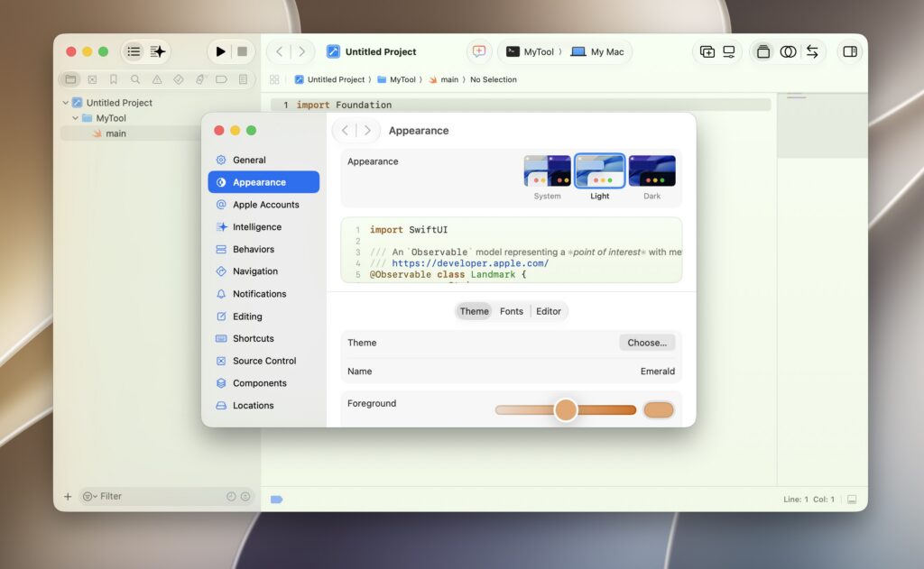Image resolution: width=924 pixels, height=569 pixels.
Task: Show the Source Control navigator tab
Action: (x=92, y=79)
